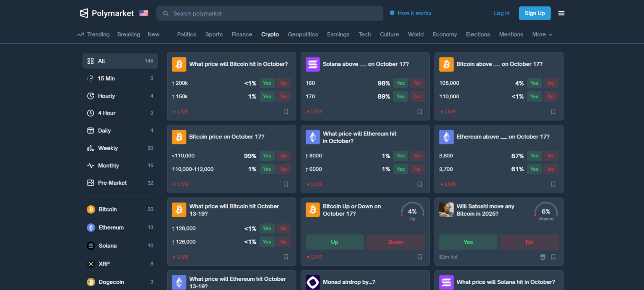This screenshot has width=644, height=290.
Task: Click the US flag icon
Action: 144,13
